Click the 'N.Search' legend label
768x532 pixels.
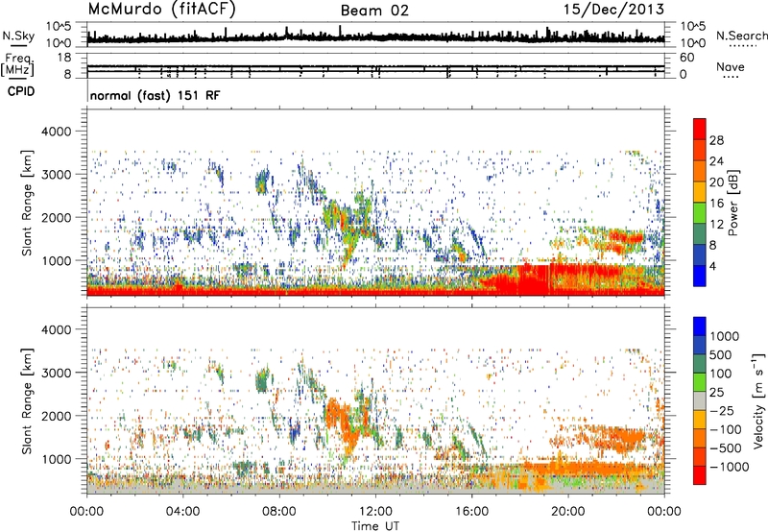click(x=741, y=36)
